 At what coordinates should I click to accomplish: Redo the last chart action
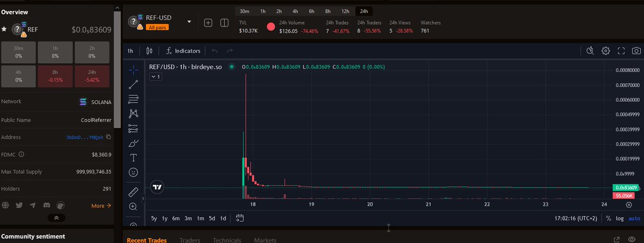(x=230, y=51)
